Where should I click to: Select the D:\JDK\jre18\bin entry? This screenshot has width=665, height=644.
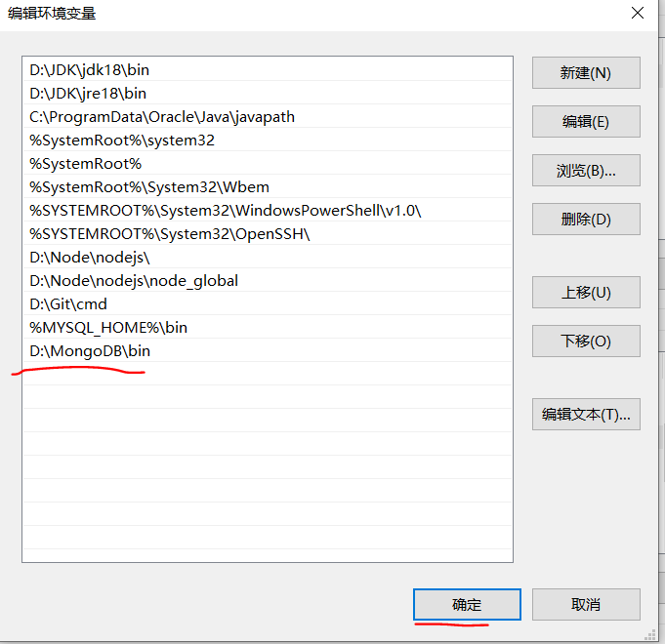pyautogui.click(x=268, y=93)
